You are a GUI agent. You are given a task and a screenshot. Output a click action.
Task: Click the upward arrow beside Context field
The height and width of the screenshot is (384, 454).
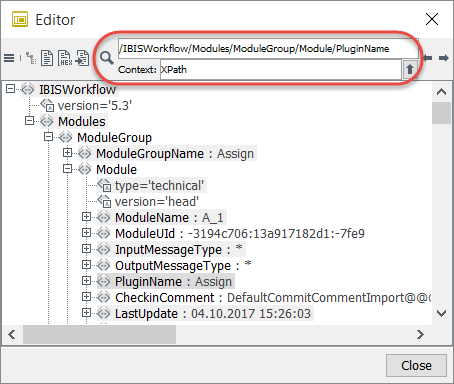coord(410,69)
